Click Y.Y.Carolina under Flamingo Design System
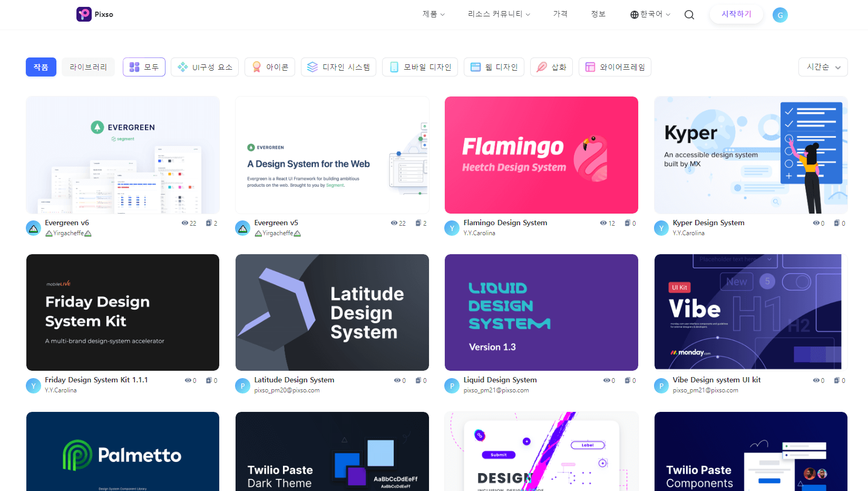The image size is (868, 491). tap(479, 233)
